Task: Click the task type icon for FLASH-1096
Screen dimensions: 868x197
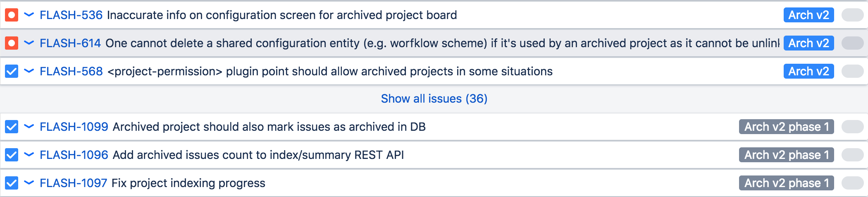Action: point(12,155)
